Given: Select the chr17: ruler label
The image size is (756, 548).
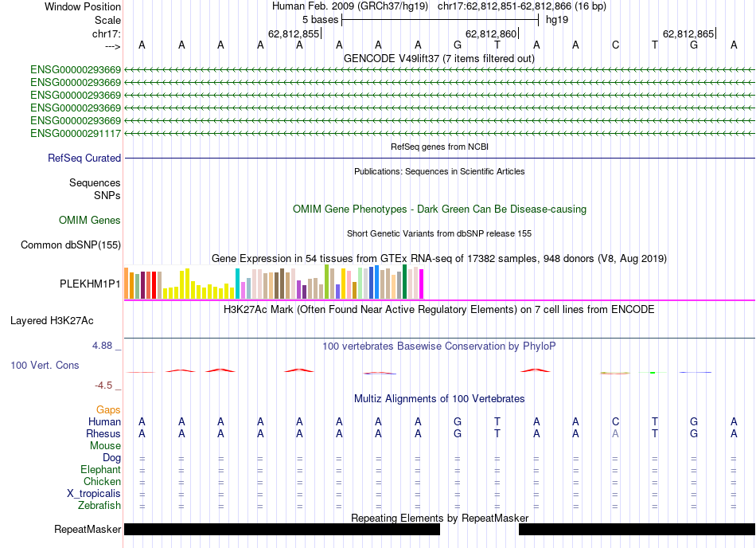Looking at the screenshot, I should pyautogui.click(x=107, y=33).
